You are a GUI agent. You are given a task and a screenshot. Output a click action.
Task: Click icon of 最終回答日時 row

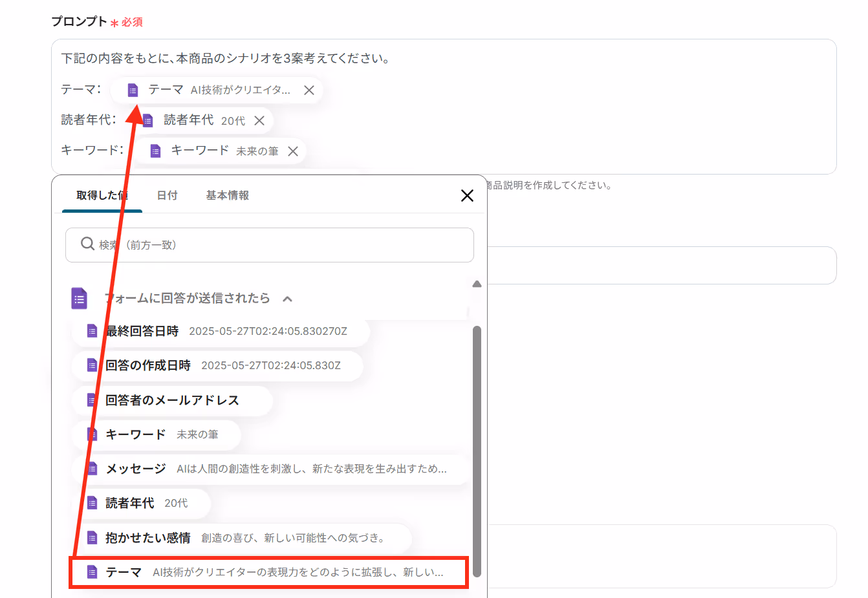[x=92, y=331]
